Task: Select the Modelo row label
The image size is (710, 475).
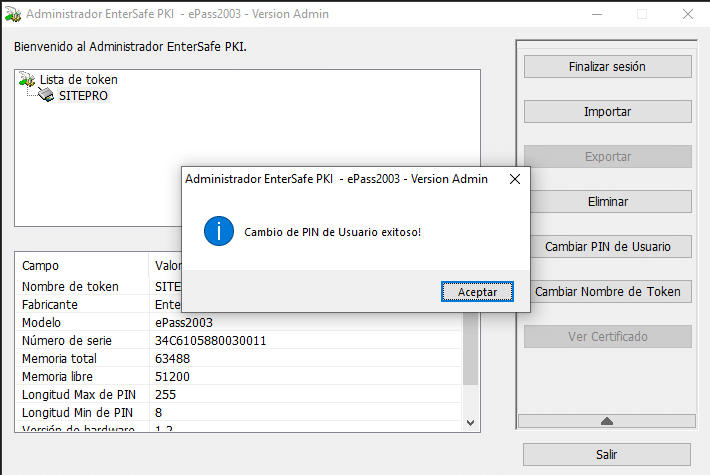Action: tap(41, 322)
